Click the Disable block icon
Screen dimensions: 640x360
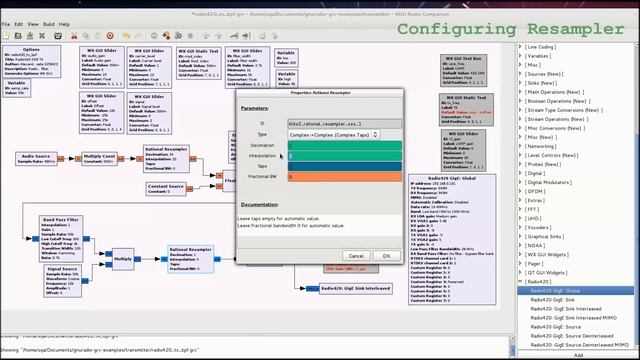246,36
